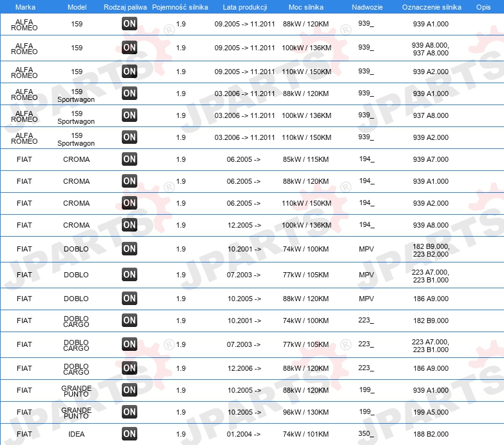Click CROMA model cell in 115KM row
Image resolution: width=504 pixels, height=445 pixels.
pos(76,159)
